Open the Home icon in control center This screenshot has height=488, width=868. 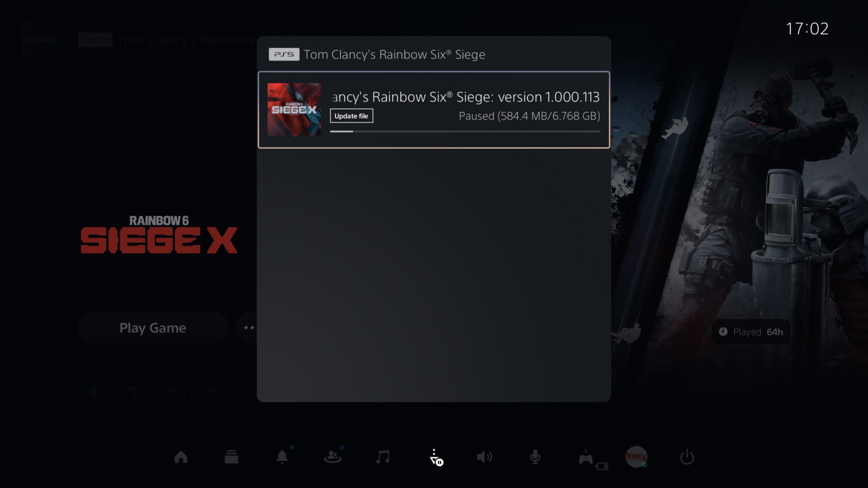pyautogui.click(x=181, y=457)
